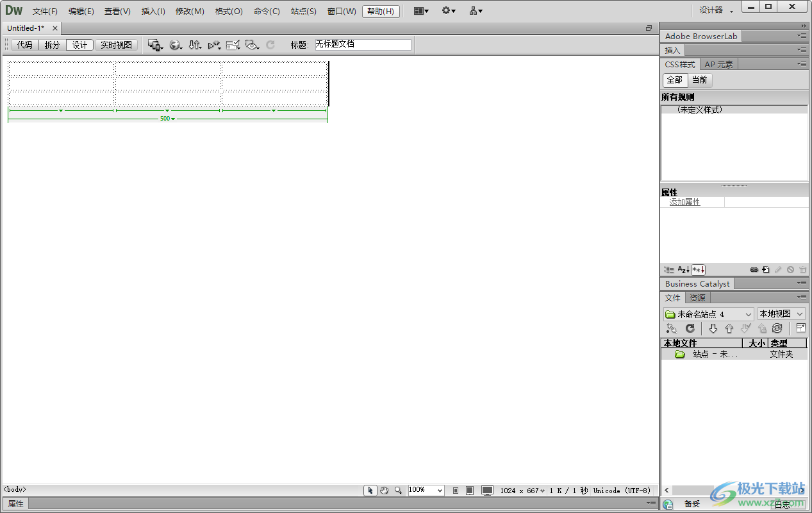Switch to 代码 view
The image size is (812, 513).
pyautogui.click(x=25, y=45)
